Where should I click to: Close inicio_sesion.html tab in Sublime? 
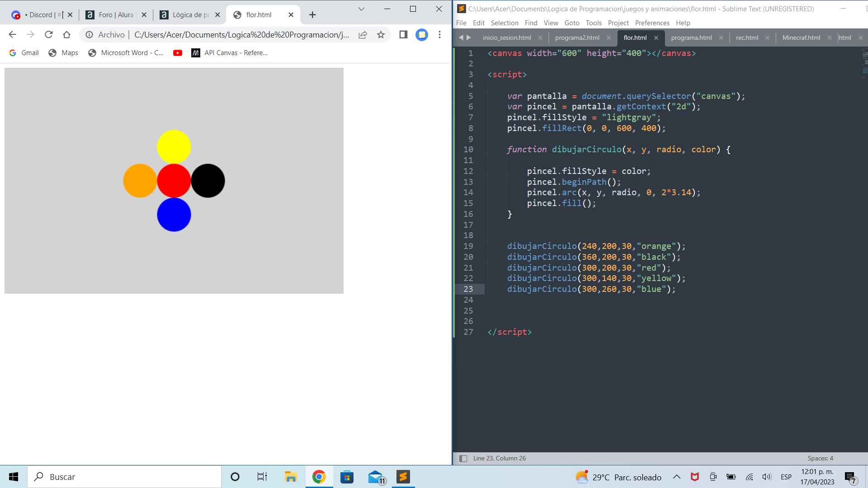540,38
